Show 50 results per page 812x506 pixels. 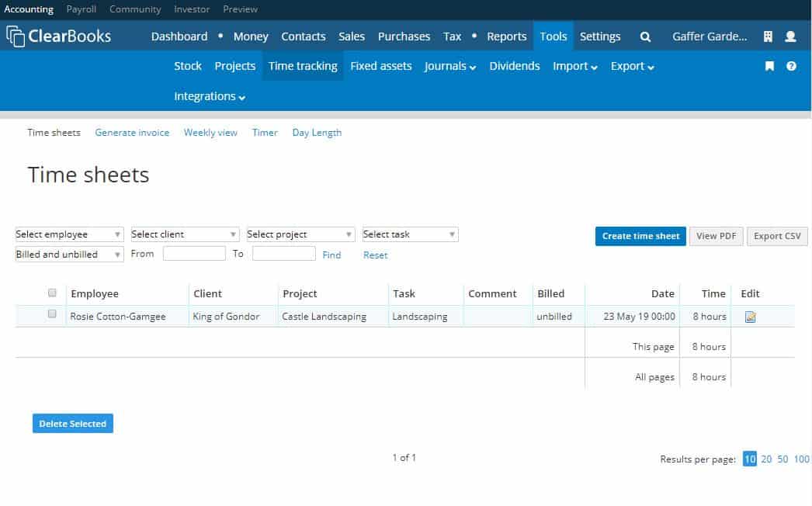click(x=783, y=459)
